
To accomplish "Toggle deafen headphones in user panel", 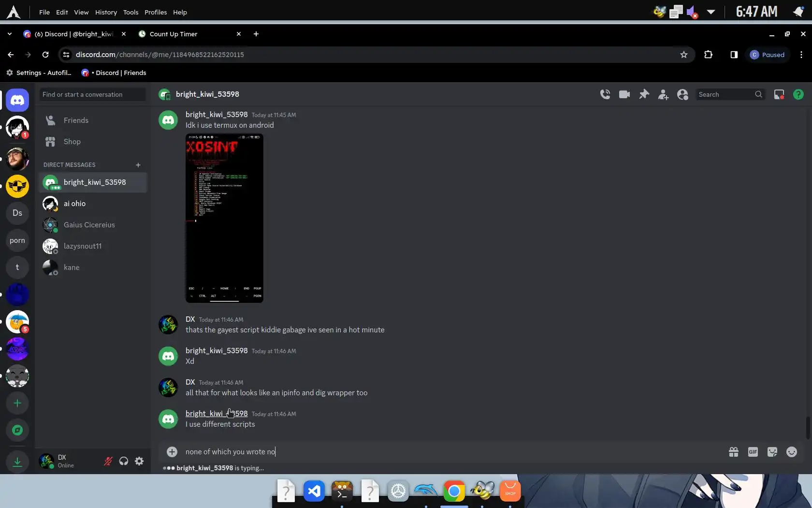I will (124, 461).
